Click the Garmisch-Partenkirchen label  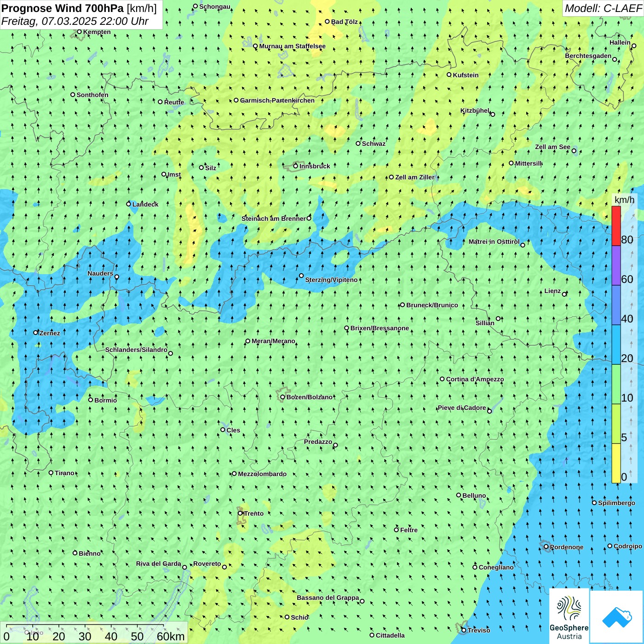[x=277, y=100]
